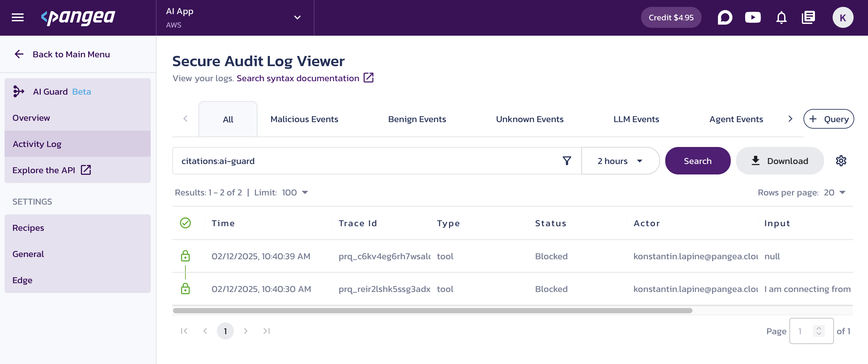Click external link icon beside Search syntax documentation

coord(368,78)
